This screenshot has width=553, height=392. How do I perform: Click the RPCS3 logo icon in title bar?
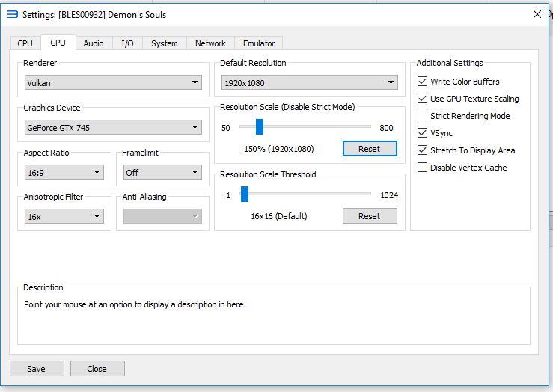pyautogui.click(x=12, y=14)
